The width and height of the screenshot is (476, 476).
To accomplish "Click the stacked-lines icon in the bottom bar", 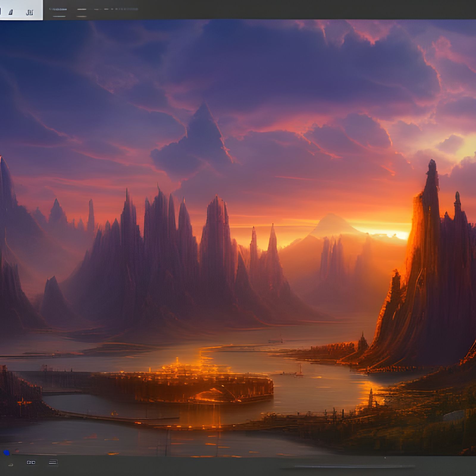I will point(53,462).
